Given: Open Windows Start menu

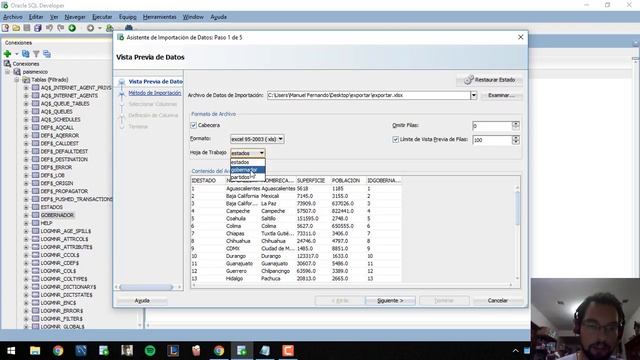Looking at the screenshot, I should pos(11,351).
